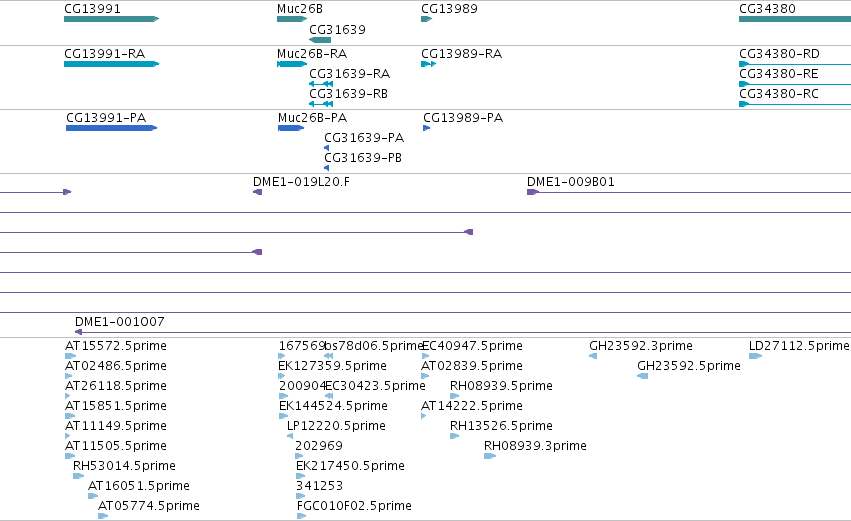Select transcript CG34380-RE

(x=779, y=73)
